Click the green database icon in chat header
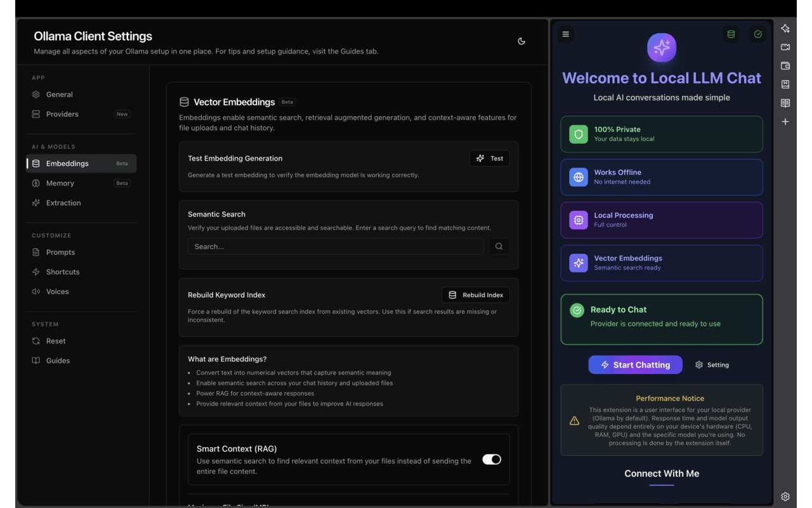The height and width of the screenshot is (508, 812). point(731,34)
